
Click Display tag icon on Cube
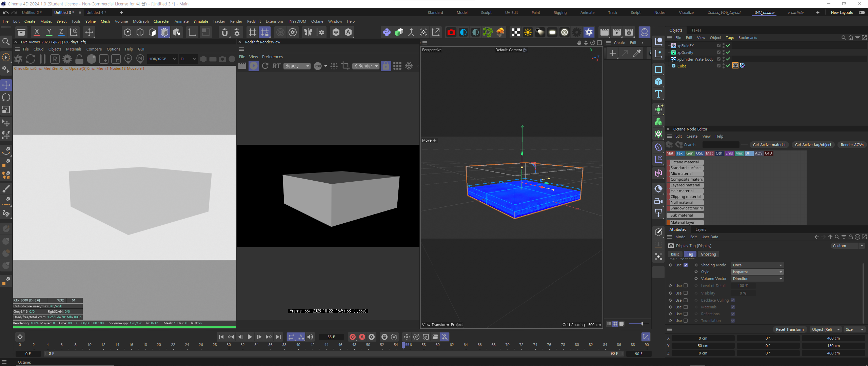pos(735,66)
